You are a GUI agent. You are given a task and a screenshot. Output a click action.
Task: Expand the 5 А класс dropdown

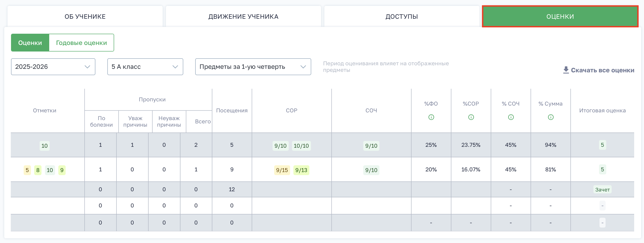tap(145, 67)
